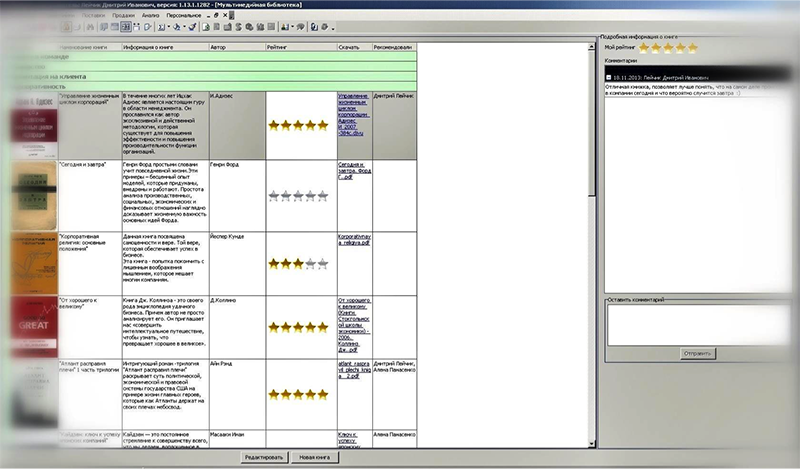The height and width of the screenshot is (469, 800).
Task: Click the Новая книга button
Action: pyautogui.click(x=314, y=457)
